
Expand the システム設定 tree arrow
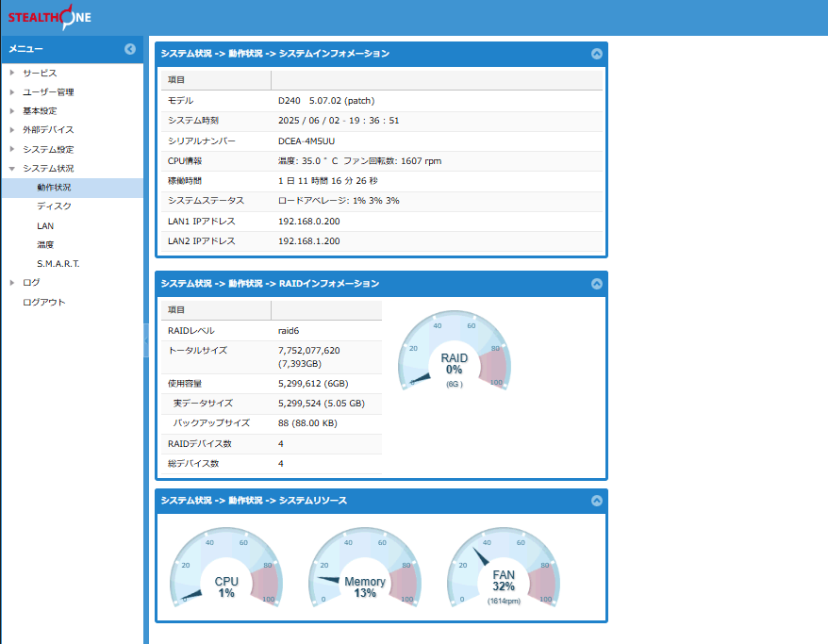(12, 149)
